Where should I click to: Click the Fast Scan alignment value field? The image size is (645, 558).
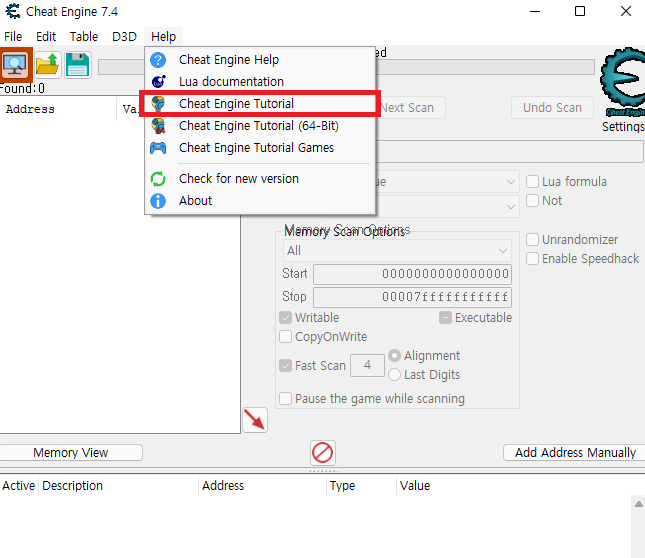tap(367, 365)
